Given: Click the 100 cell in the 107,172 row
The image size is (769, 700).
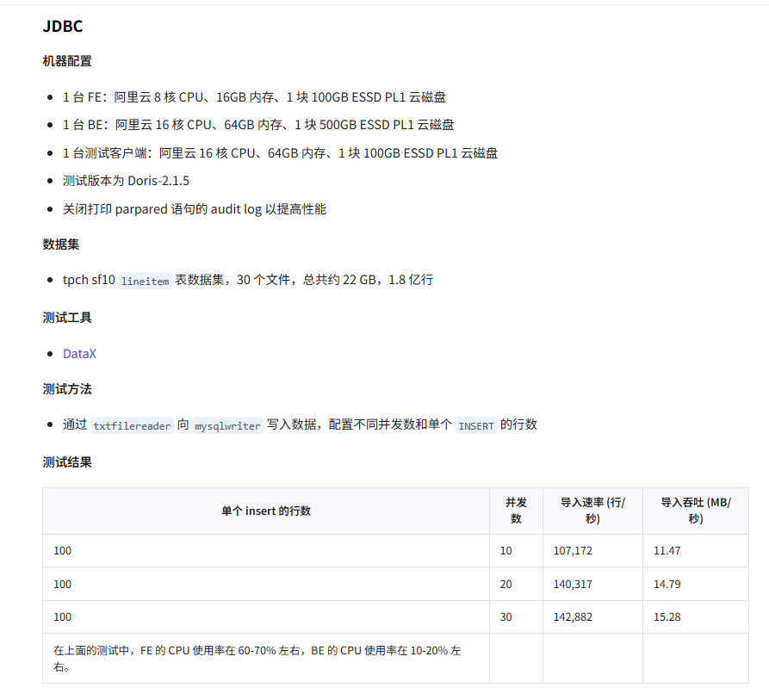Looking at the screenshot, I should point(266,551).
